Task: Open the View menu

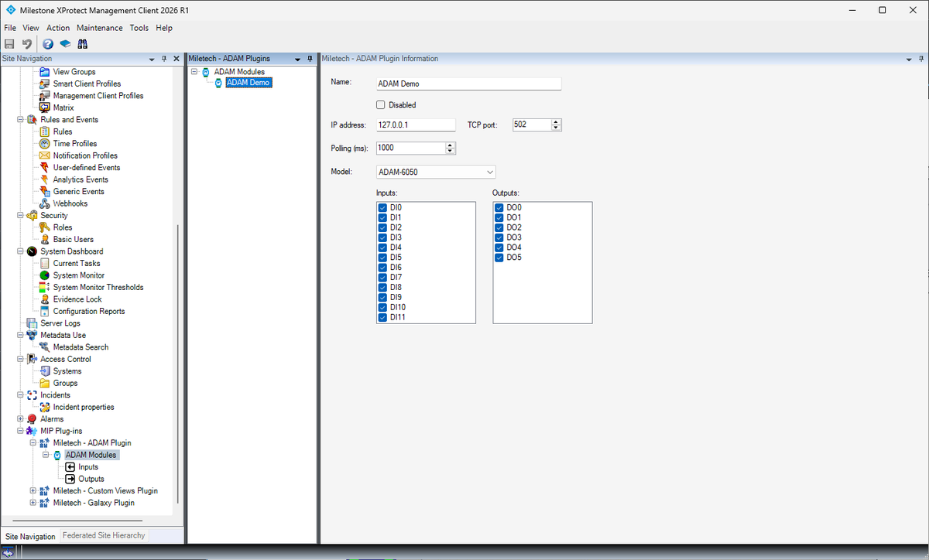Action: 31,28
